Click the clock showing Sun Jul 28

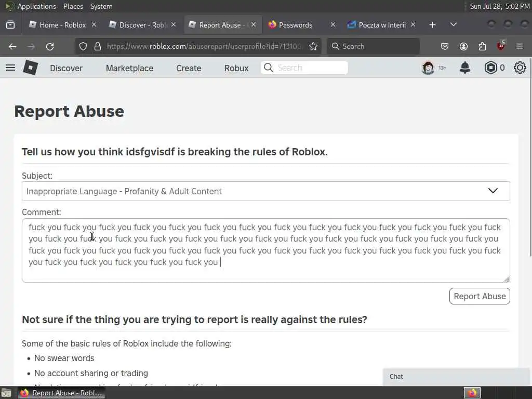(x=499, y=6)
